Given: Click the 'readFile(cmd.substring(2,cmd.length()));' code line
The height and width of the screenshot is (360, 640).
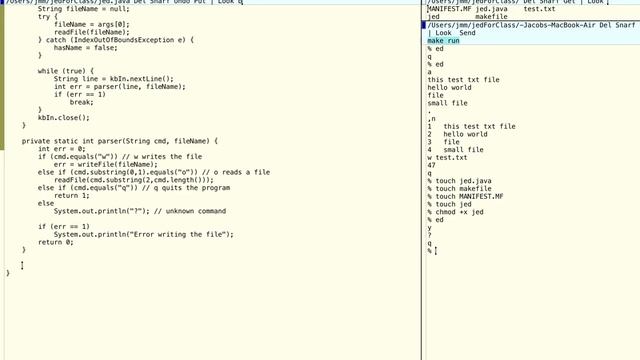Looking at the screenshot, I should [133, 180].
